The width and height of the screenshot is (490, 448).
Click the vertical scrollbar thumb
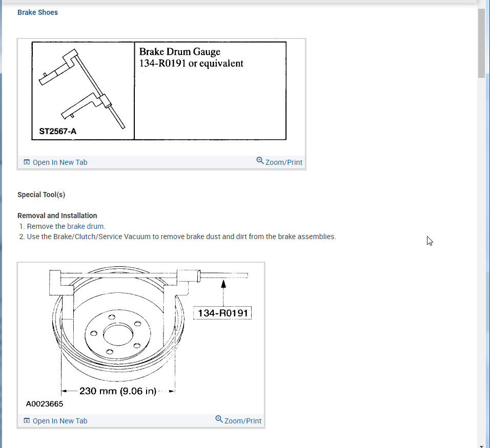tap(481, 43)
